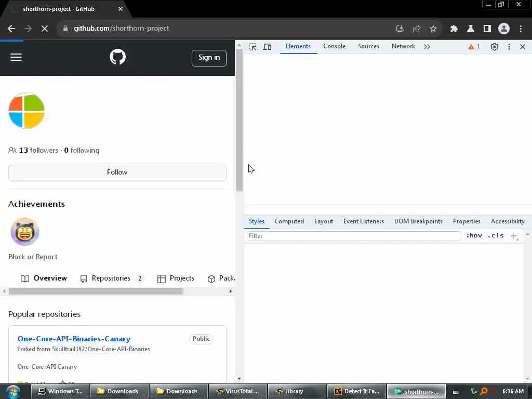The width and height of the screenshot is (532, 399).
Task: Switch to the Detect It Easy taskbar item
Action: tap(356, 391)
